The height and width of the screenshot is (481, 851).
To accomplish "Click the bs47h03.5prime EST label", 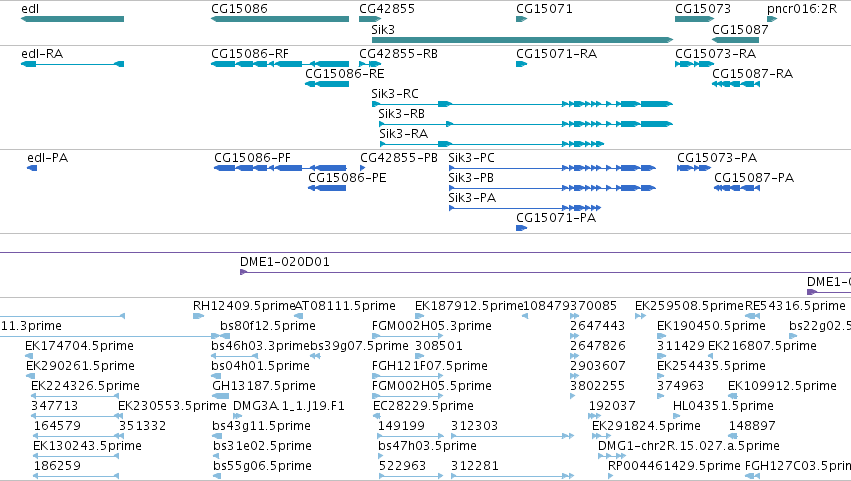I will pos(428,446).
